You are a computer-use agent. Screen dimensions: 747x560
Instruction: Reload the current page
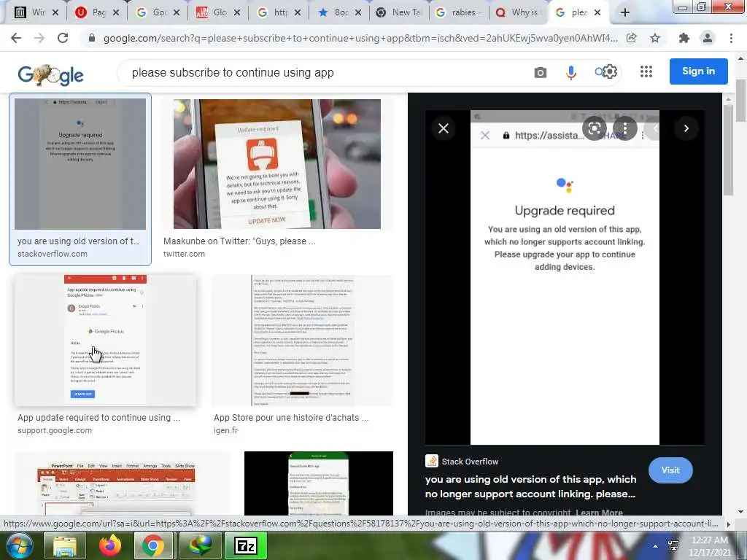click(x=63, y=38)
